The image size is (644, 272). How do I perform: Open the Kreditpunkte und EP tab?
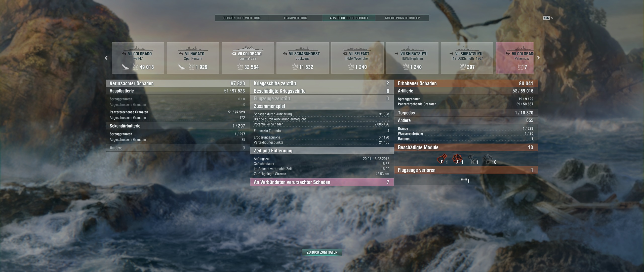[402, 18]
